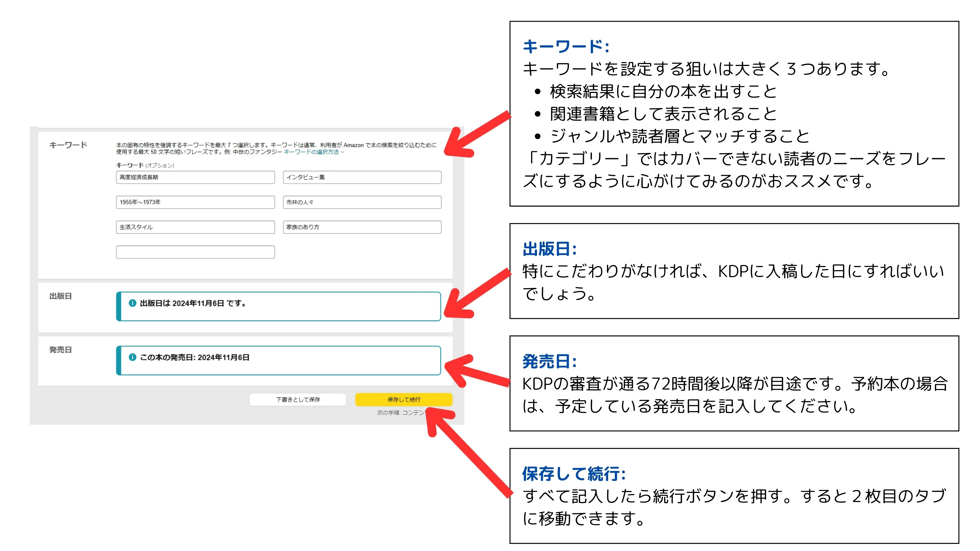Select the keyword field with 市井の人々
The width and height of the screenshot is (980, 551).
pyautogui.click(x=362, y=202)
